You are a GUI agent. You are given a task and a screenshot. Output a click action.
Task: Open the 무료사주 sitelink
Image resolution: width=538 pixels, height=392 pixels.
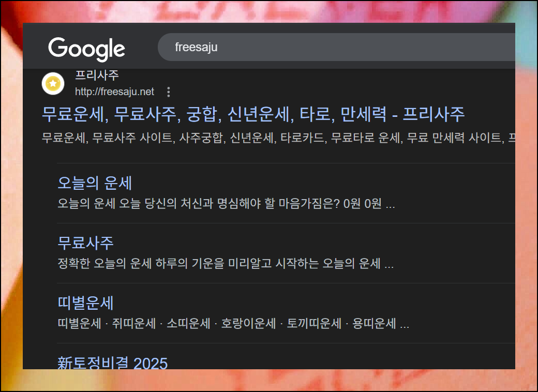[x=85, y=243]
